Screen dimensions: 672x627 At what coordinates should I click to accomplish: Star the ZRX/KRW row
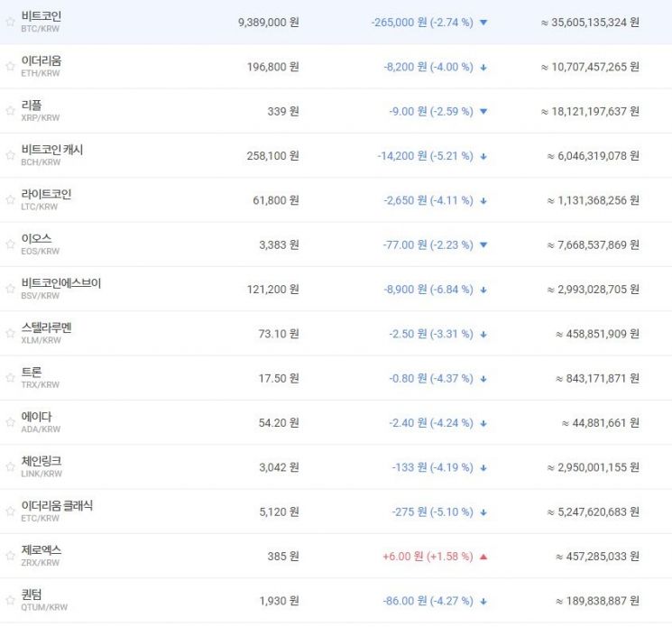tap(10, 557)
